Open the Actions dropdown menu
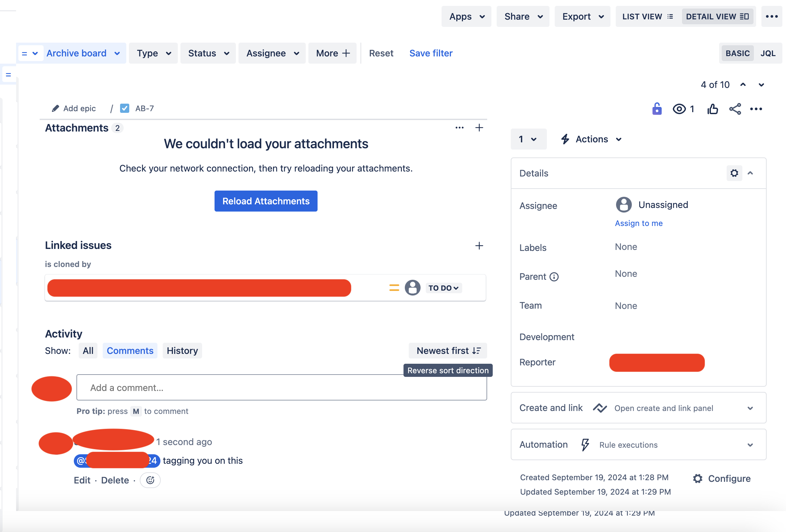 (591, 139)
